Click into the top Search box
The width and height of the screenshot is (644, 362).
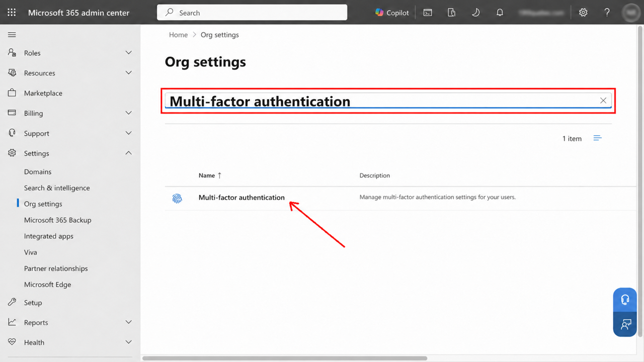point(252,13)
